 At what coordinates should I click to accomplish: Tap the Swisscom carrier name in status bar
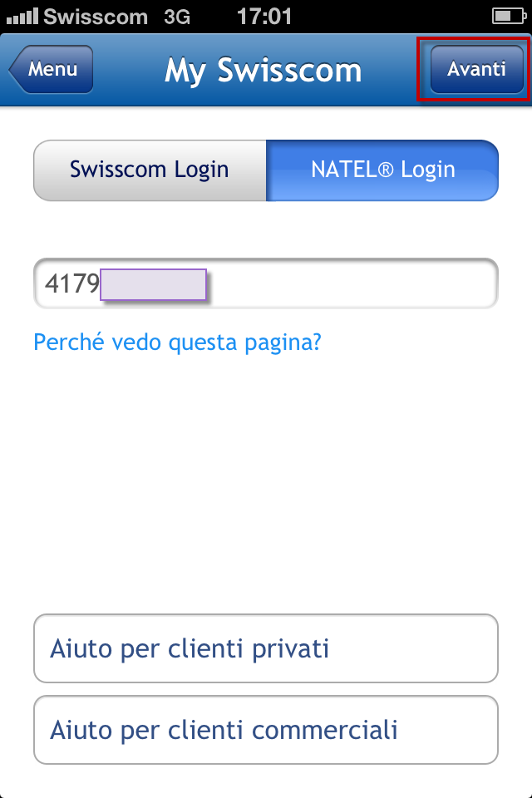pos(94,16)
